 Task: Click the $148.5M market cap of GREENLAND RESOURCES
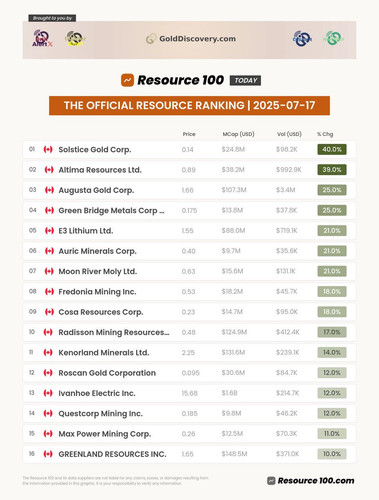(x=234, y=454)
